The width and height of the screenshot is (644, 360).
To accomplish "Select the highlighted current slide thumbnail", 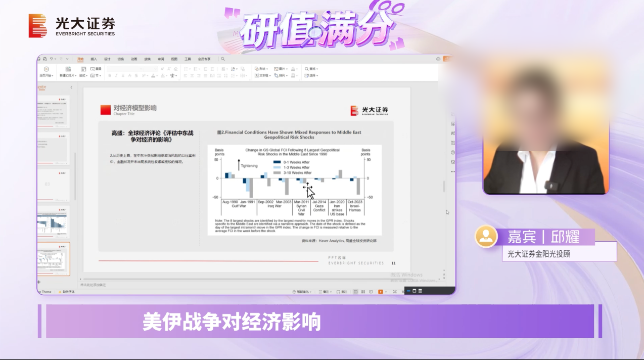I will tap(53, 258).
